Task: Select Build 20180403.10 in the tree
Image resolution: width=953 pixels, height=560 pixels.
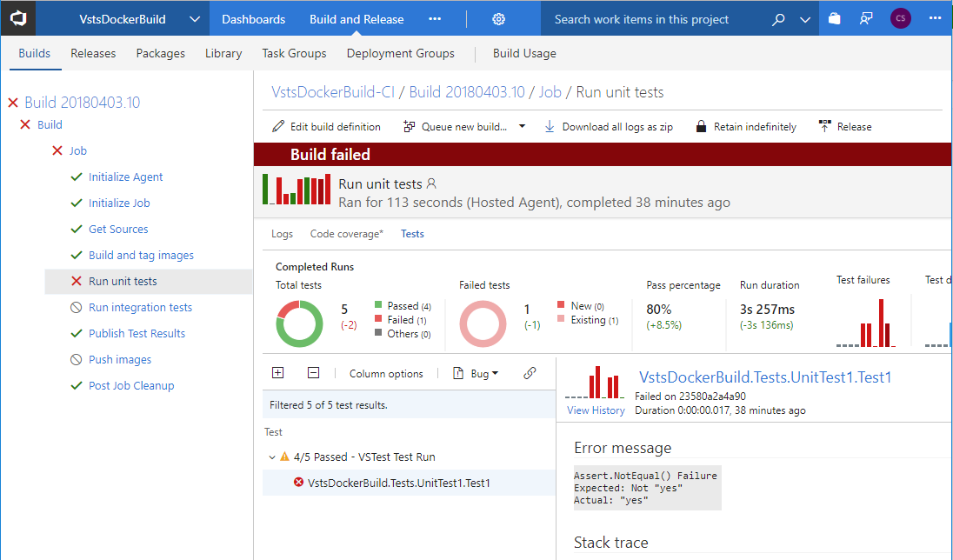Action: point(82,102)
